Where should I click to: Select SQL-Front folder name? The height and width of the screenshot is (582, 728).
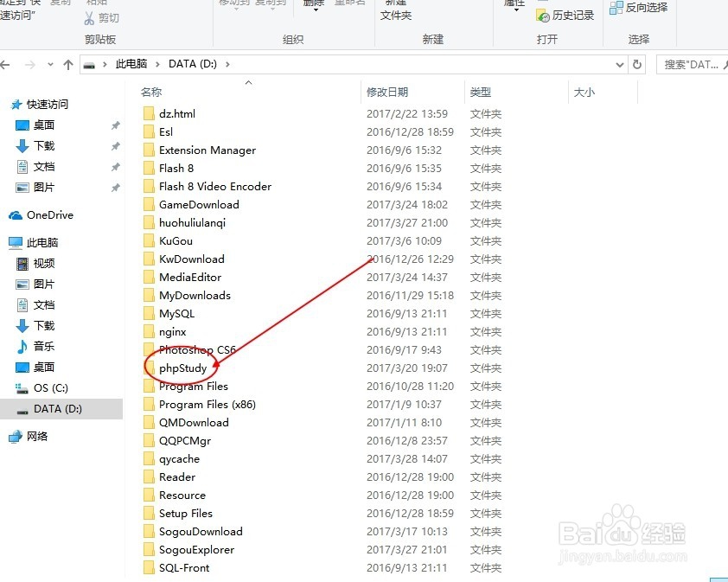(x=184, y=567)
